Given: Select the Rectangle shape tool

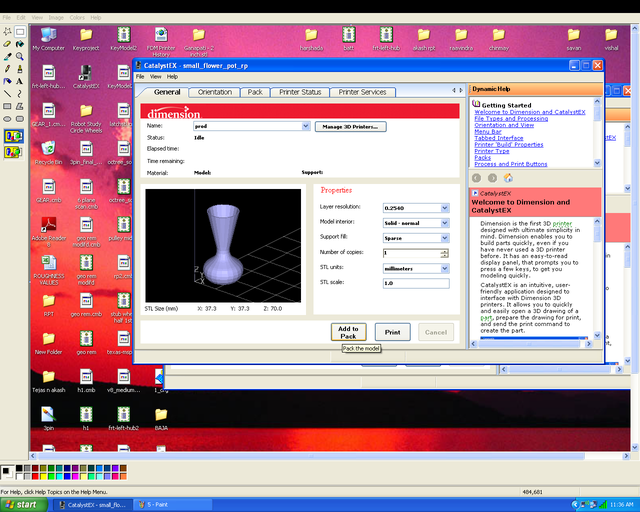Looking at the screenshot, I should tap(7, 106).
